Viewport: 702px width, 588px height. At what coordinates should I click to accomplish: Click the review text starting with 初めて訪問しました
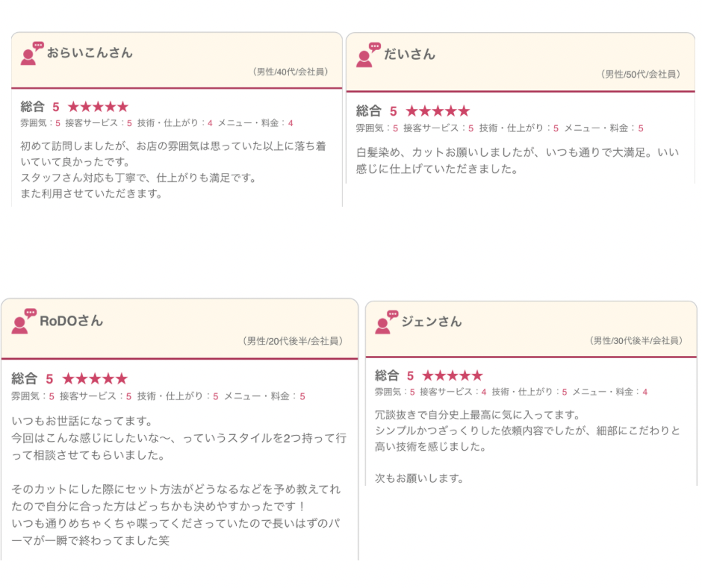[x=173, y=169]
